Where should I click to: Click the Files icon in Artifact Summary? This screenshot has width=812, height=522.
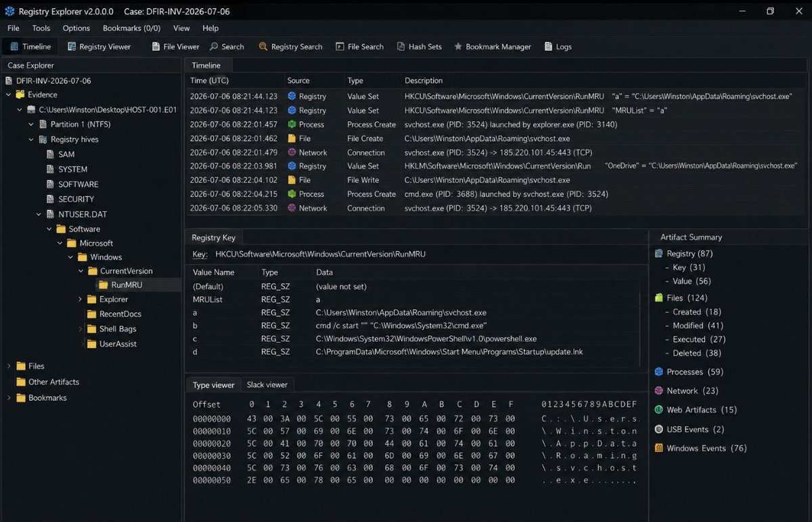point(659,298)
